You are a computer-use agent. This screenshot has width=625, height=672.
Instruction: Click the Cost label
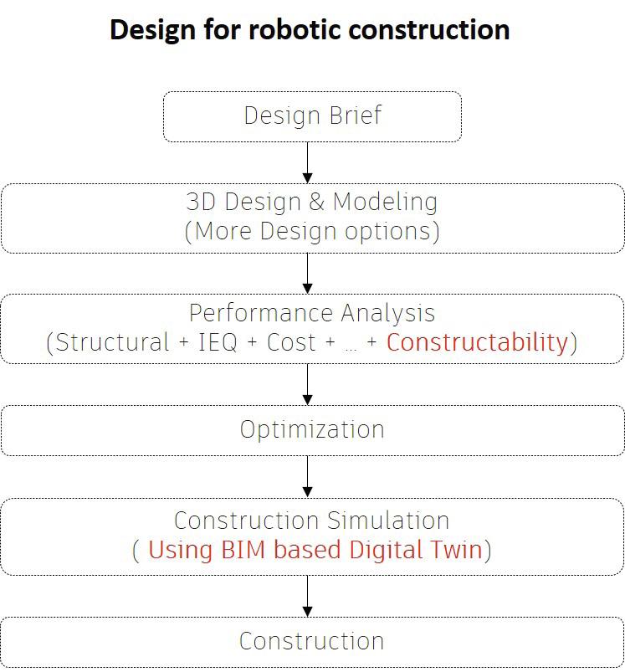tap(291, 342)
